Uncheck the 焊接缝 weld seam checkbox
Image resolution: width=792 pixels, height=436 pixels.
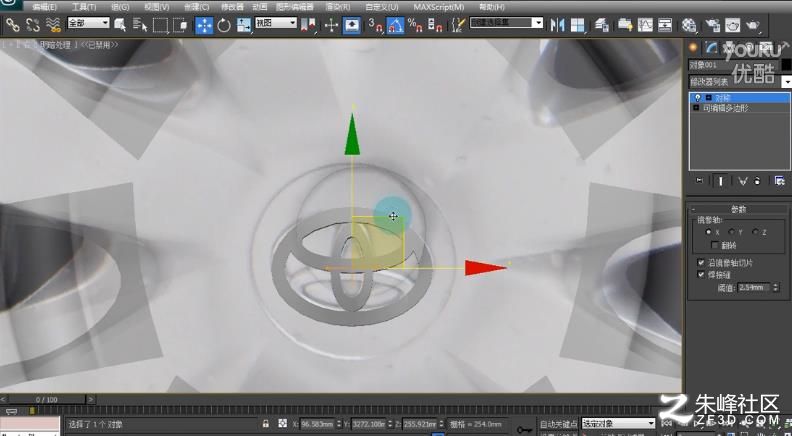(x=701, y=274)
